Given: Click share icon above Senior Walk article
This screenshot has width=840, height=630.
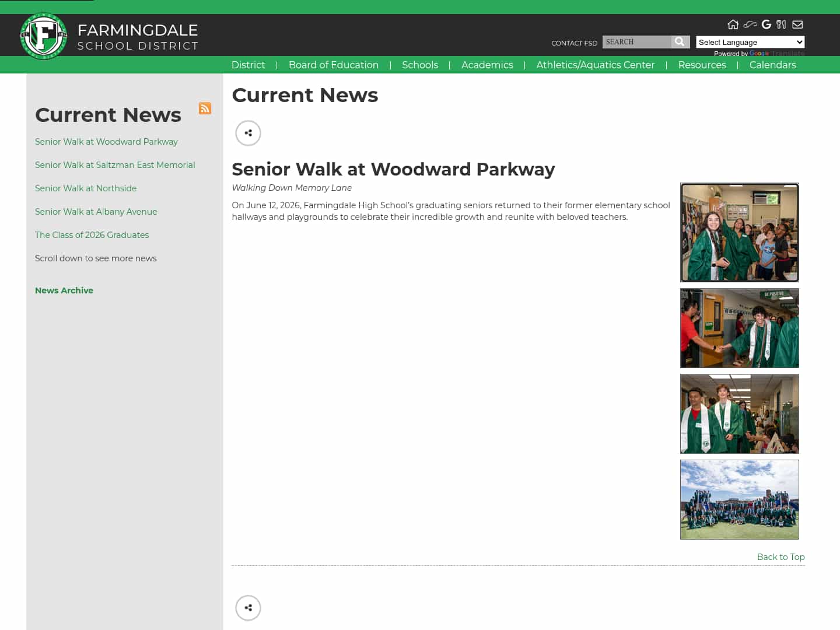Looking at the screenshot, I should click(x=248, y=133).
